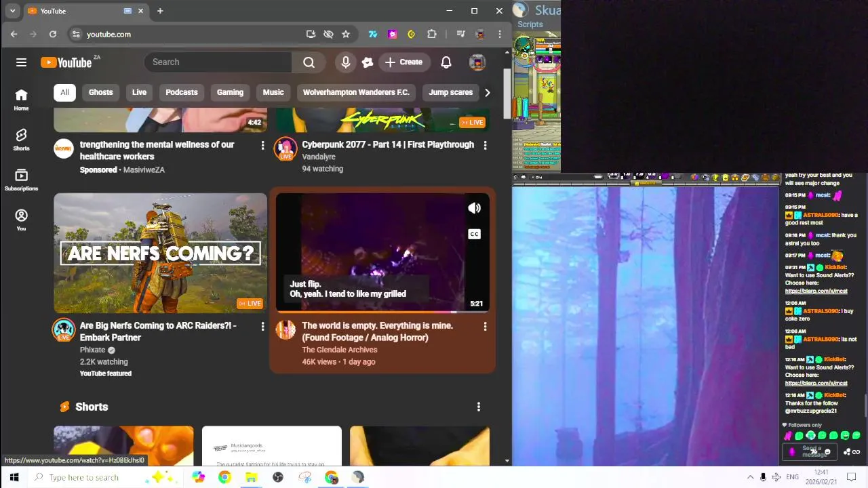
Task: Open options for The world is empty video
Action: click(x=485, y=327)
